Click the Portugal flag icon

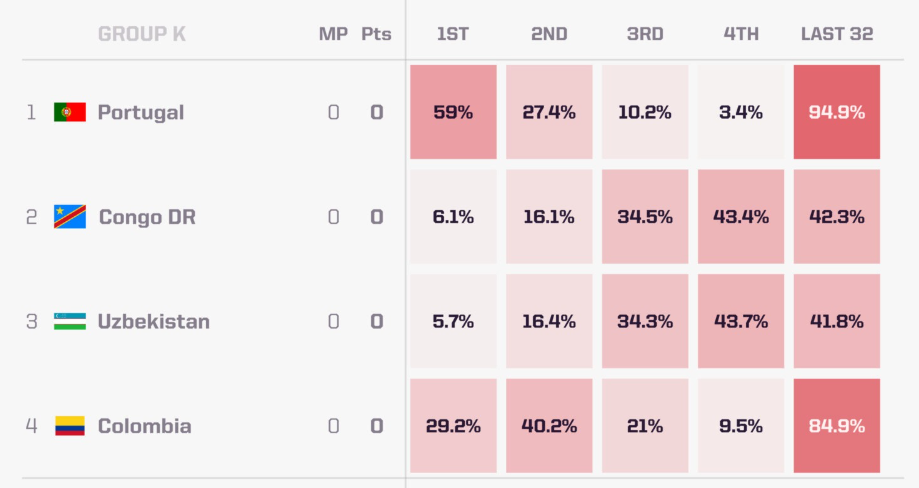pyautogui.click(x=70, y=112)
